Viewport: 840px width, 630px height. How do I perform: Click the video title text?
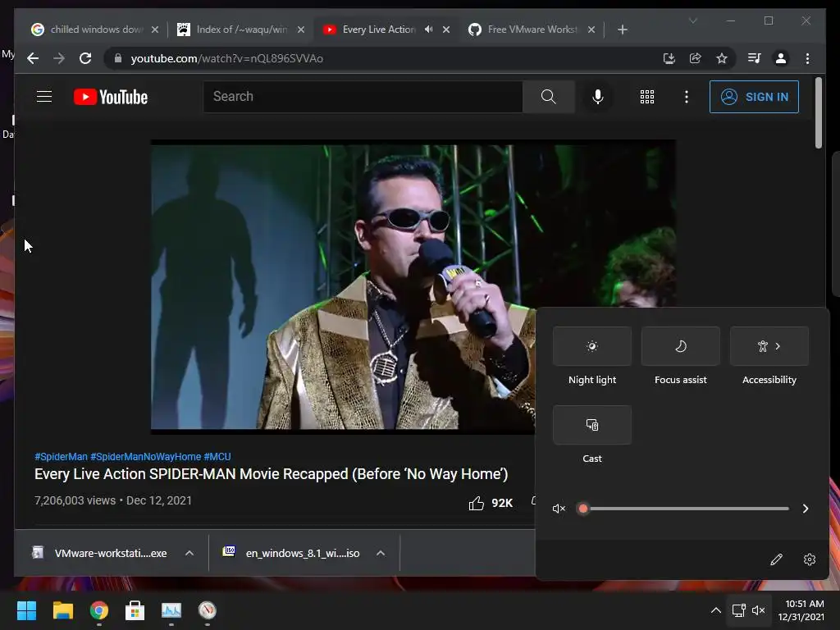tap(271, 474)
